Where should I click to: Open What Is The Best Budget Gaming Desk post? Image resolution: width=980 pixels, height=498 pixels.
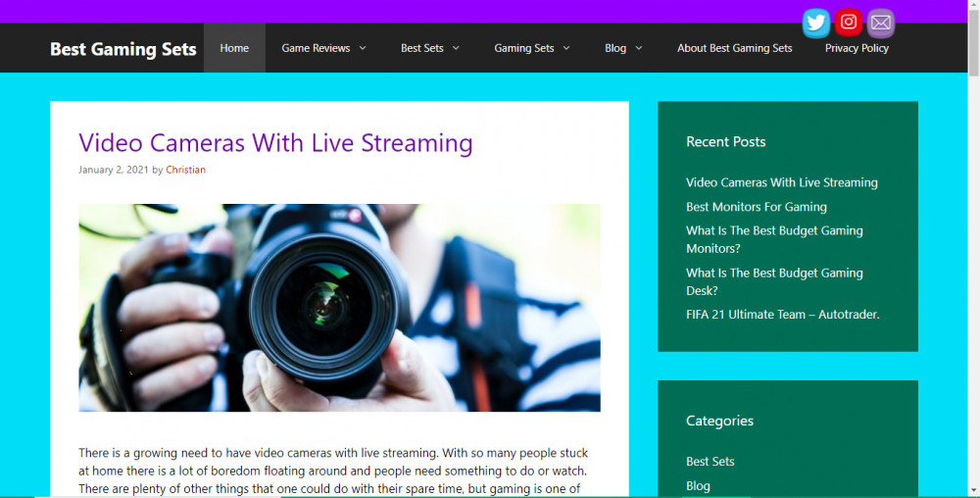tap(774, 281)
